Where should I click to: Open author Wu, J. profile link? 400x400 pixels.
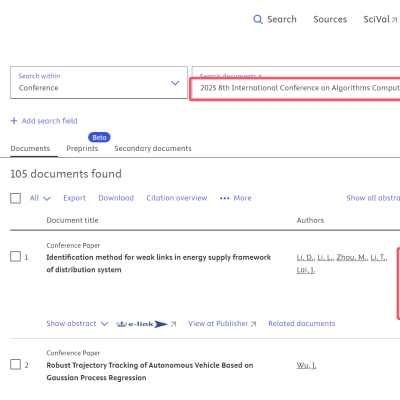pyautogui.click(x=306, y=366)
